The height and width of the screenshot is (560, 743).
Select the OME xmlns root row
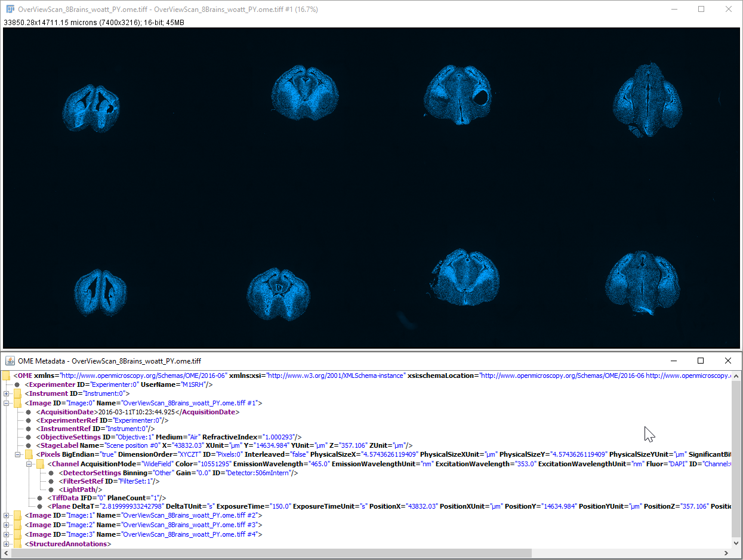tap(372, 376)
